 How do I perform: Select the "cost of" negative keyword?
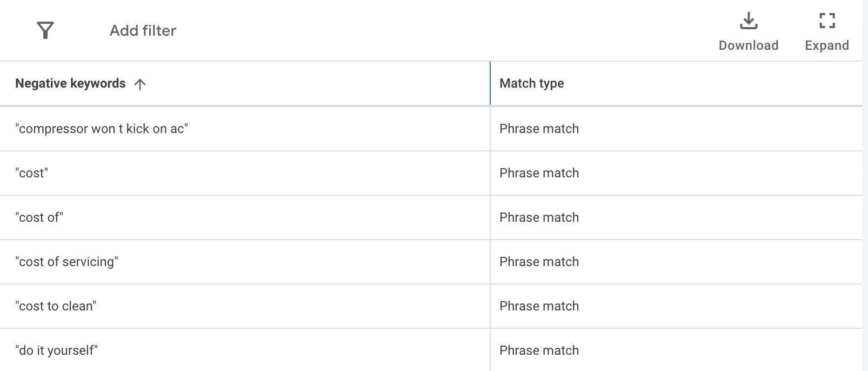[39, 217]
